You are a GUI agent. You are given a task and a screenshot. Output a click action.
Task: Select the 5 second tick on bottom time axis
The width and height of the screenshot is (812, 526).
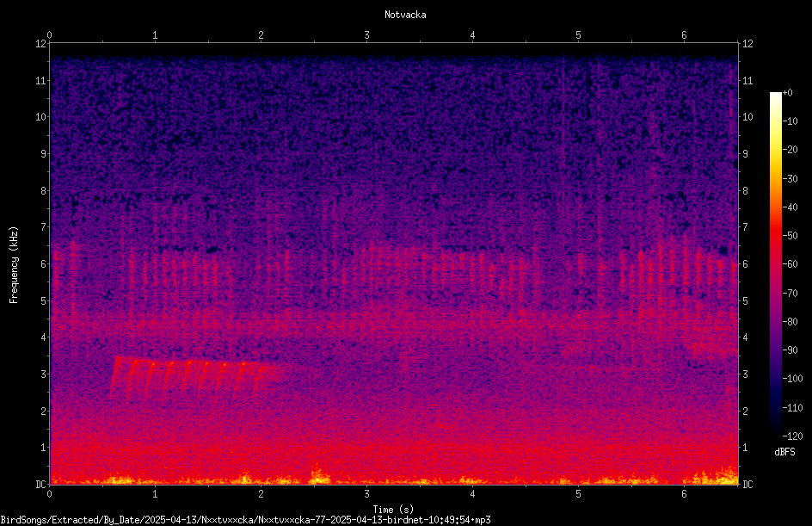[x=578, y=494]
